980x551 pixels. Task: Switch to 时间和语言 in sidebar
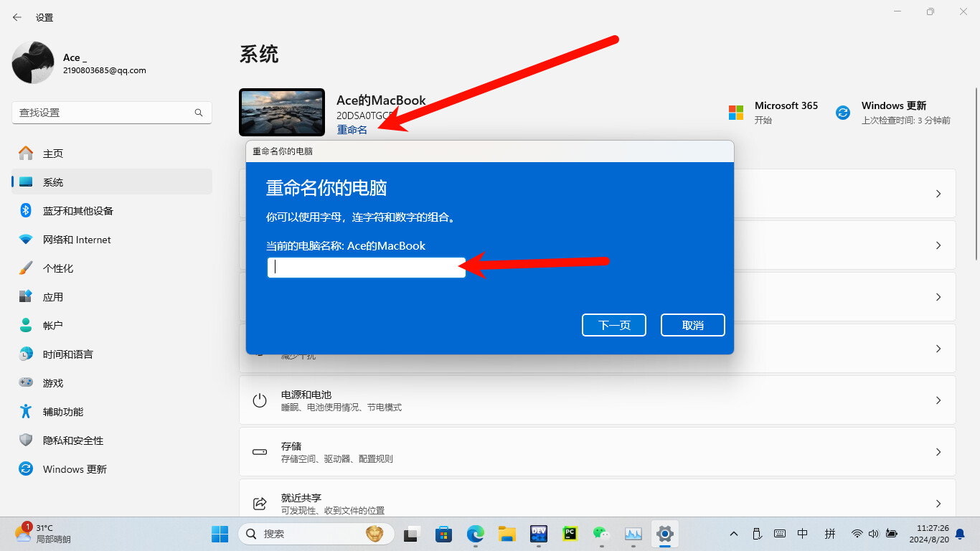point(67,354)
